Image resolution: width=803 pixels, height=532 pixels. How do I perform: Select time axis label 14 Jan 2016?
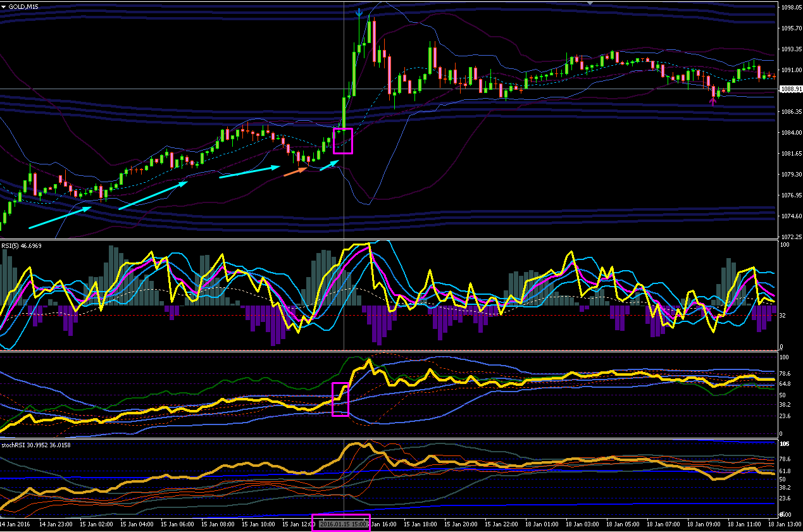coord(15,524)
